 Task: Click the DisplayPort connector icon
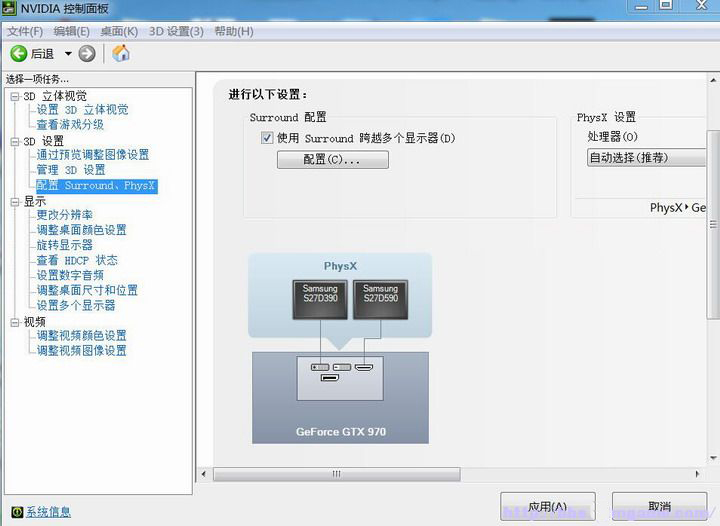pyautogui.click(x=330, y=378)
